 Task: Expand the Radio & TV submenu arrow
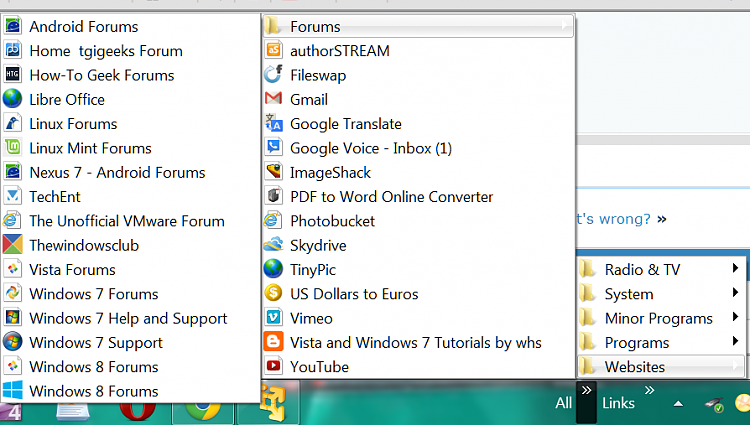click(735, 268)
